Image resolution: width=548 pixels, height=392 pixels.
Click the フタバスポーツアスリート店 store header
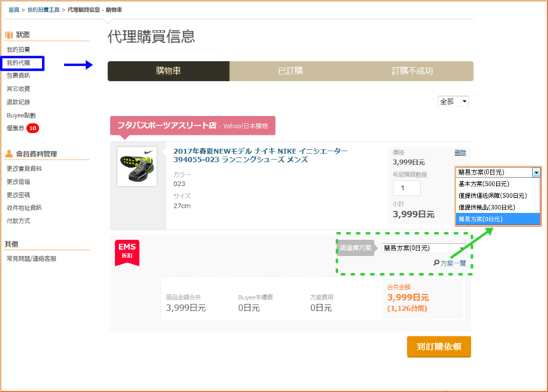[x=193, y=126]
